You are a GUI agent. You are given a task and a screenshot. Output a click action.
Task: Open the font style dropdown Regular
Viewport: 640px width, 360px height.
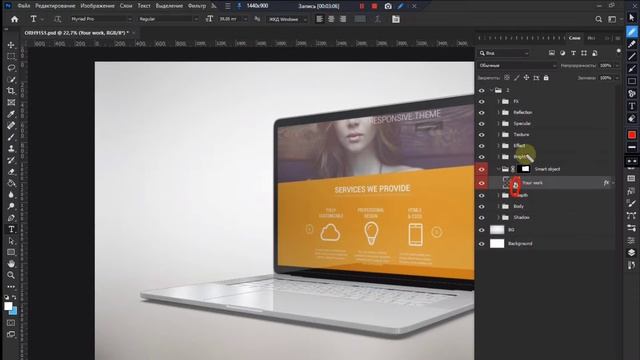pos(168,19)
